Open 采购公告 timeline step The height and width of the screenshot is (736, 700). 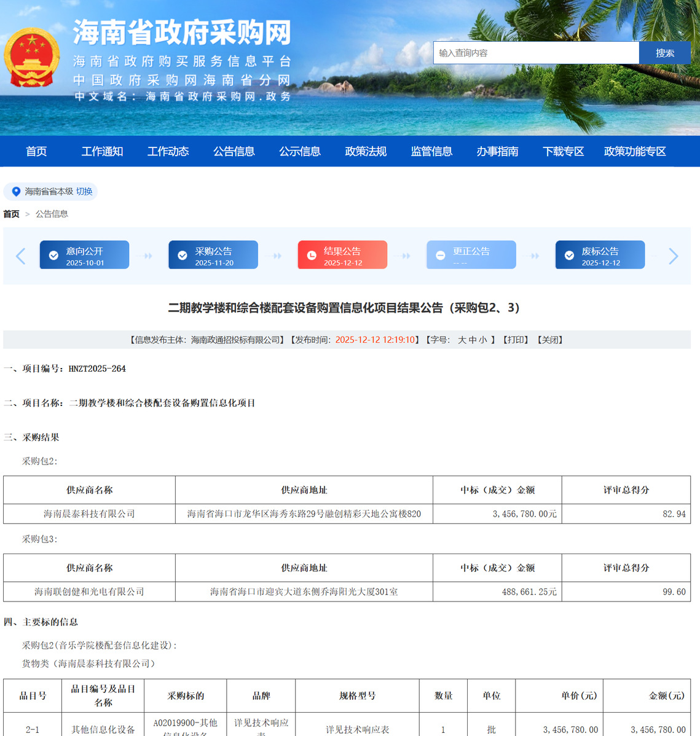coord(213,255)
